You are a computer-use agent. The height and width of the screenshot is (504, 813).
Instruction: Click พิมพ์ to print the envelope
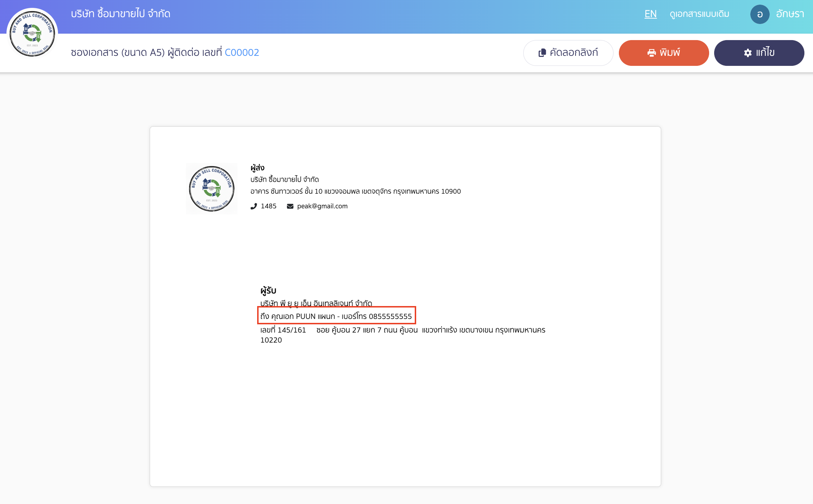664,53
